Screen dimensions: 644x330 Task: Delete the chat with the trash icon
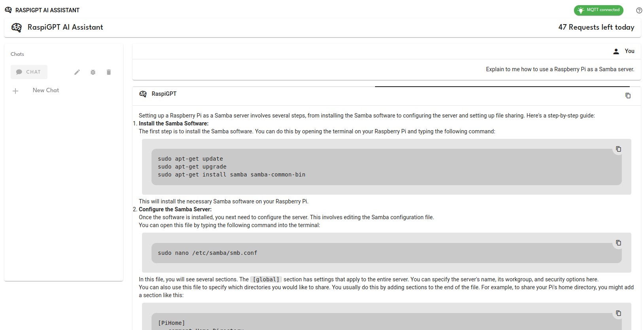tap(109, 72)
